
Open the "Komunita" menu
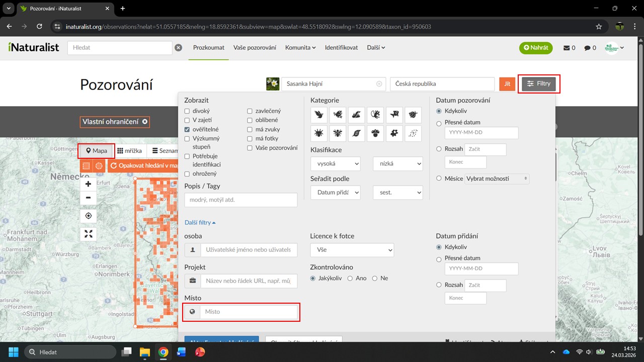click(x=300, y=48)
